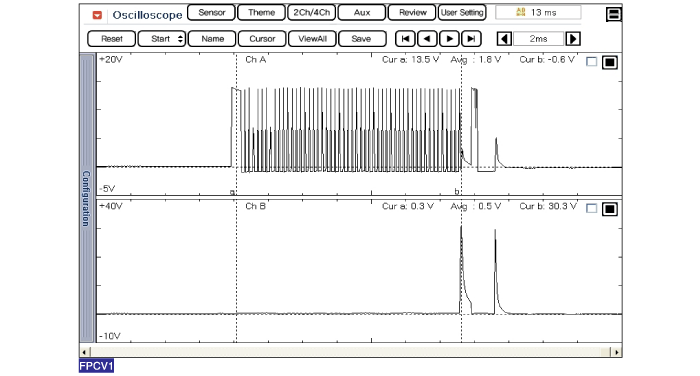This screenshot has height=376, width=700.
Task: Jump to the last record icon
Action: tap(471, 39)
